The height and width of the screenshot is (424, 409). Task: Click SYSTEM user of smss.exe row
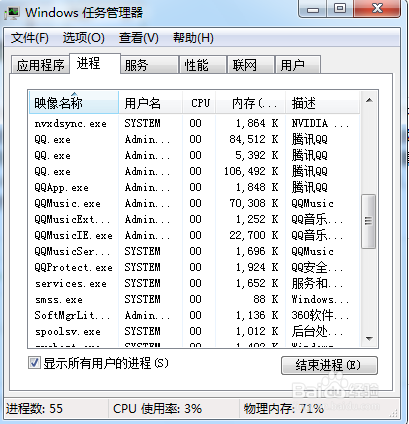[142, 299]
